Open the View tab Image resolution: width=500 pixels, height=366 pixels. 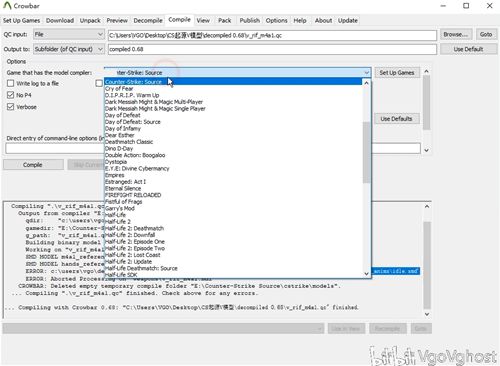pos(203,21)
